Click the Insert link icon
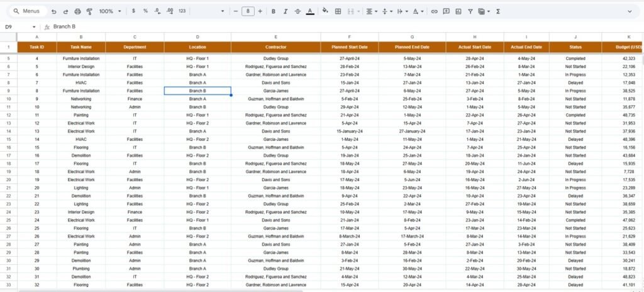 (x=434, y=11)
